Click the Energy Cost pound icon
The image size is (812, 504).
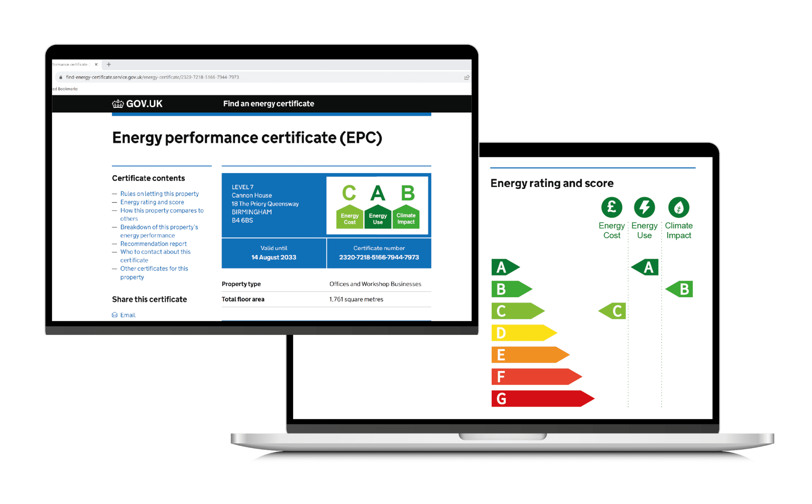tap(611, 207)
